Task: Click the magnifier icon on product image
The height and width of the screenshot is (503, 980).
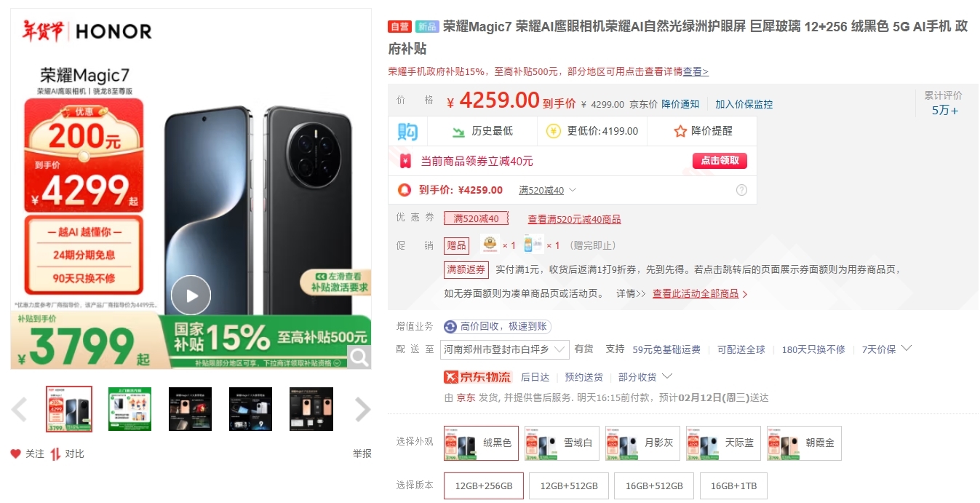Action: point(359,356)
